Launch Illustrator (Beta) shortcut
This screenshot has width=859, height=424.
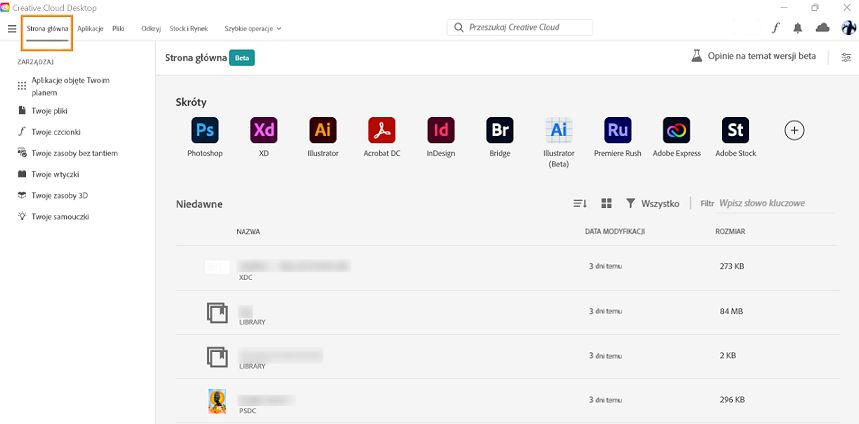coord(559,130)
